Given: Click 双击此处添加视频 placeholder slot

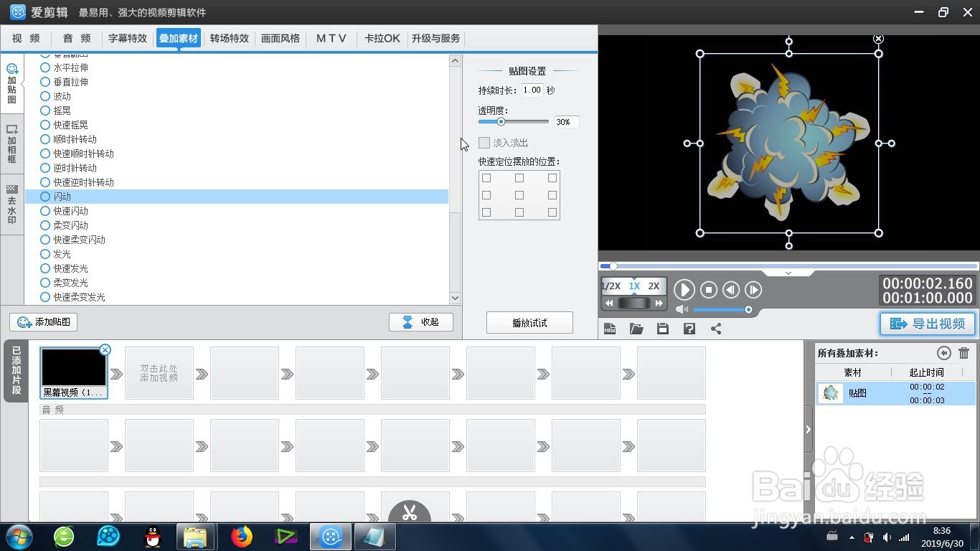Looking at the screenshot, I should (x=159, y=373).
